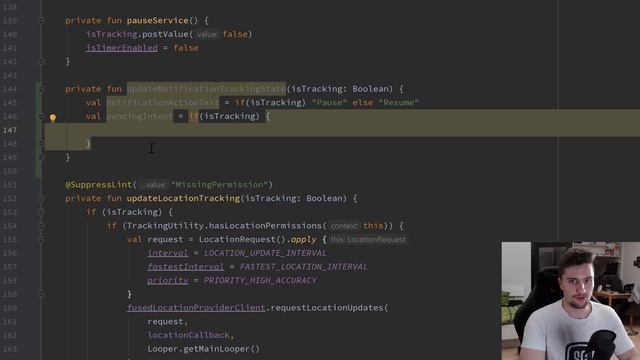Fold the LocationRequest apply block on line 155
The width and height of the screenshot is (640, 360).
click(41, 239)
